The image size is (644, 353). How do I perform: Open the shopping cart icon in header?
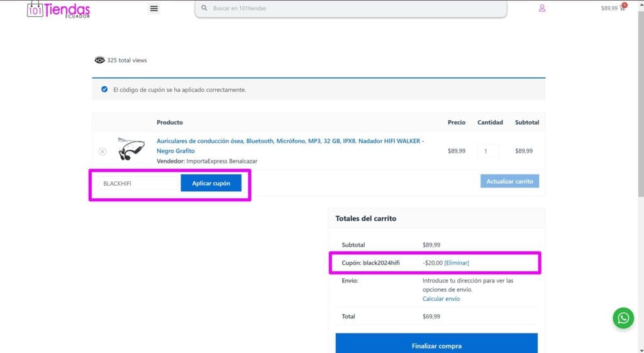click(x=623, y=8)
